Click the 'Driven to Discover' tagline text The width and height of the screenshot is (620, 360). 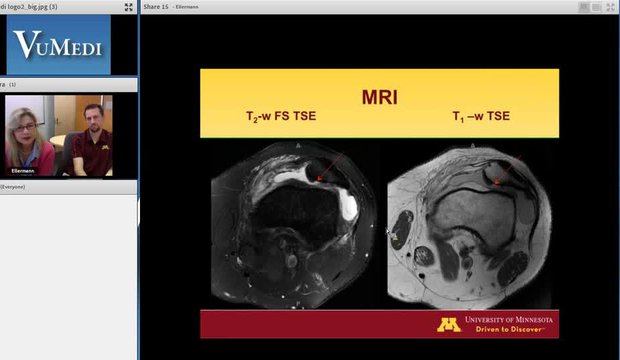tap(509, 329)
